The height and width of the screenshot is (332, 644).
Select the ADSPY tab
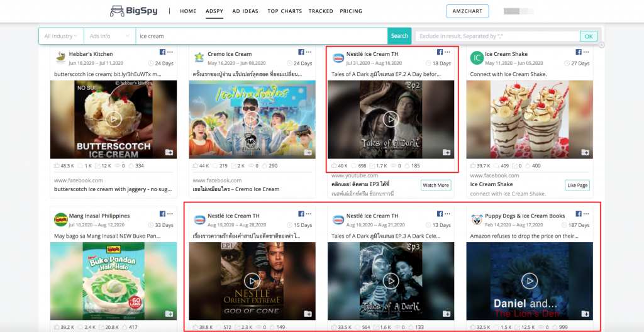[214, 11]
